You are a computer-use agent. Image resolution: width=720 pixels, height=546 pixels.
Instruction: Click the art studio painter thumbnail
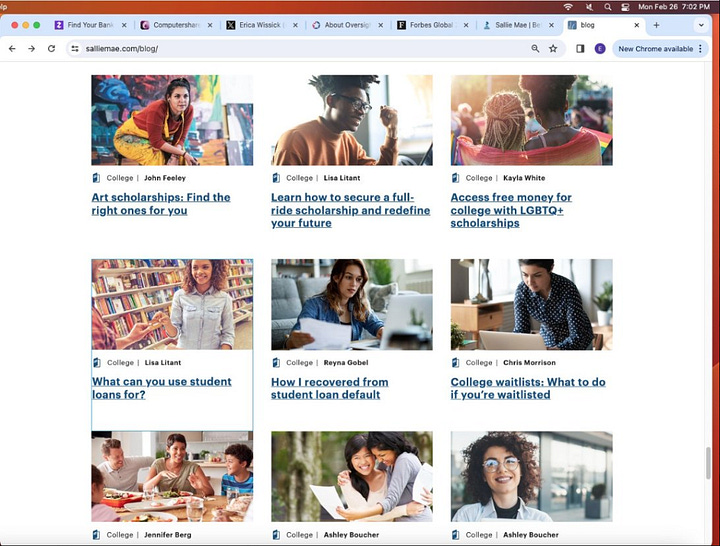(x=172, y=120)
